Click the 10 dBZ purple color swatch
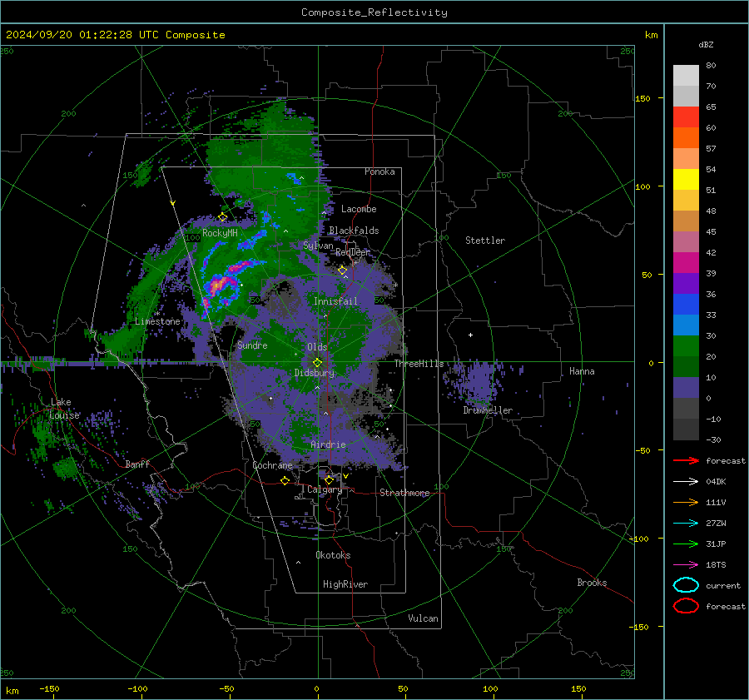The width and height of the screenshot is (749, 700). (686, 388)
